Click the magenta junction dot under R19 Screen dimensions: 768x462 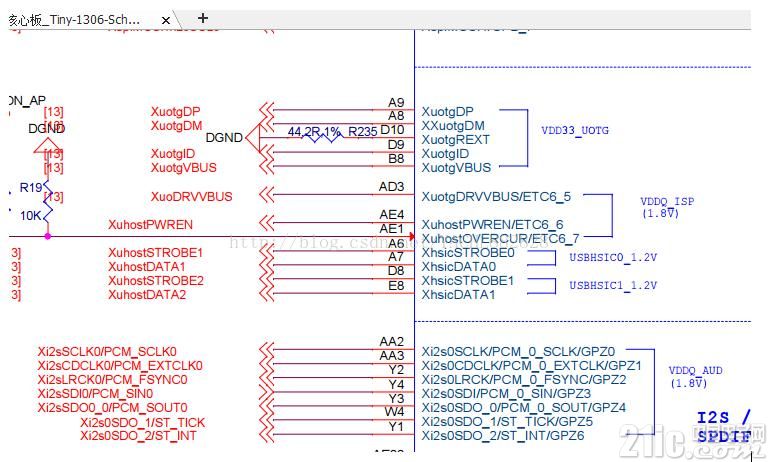point(48,236)
